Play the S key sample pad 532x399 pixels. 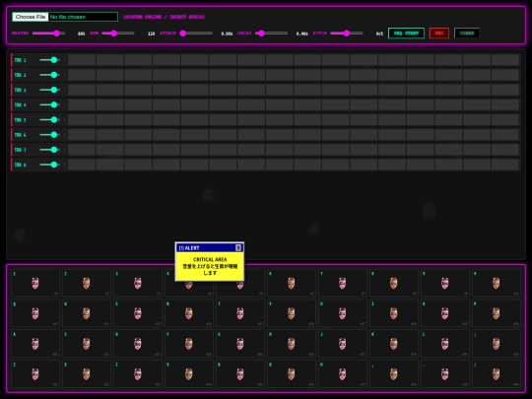pos(87,344)
